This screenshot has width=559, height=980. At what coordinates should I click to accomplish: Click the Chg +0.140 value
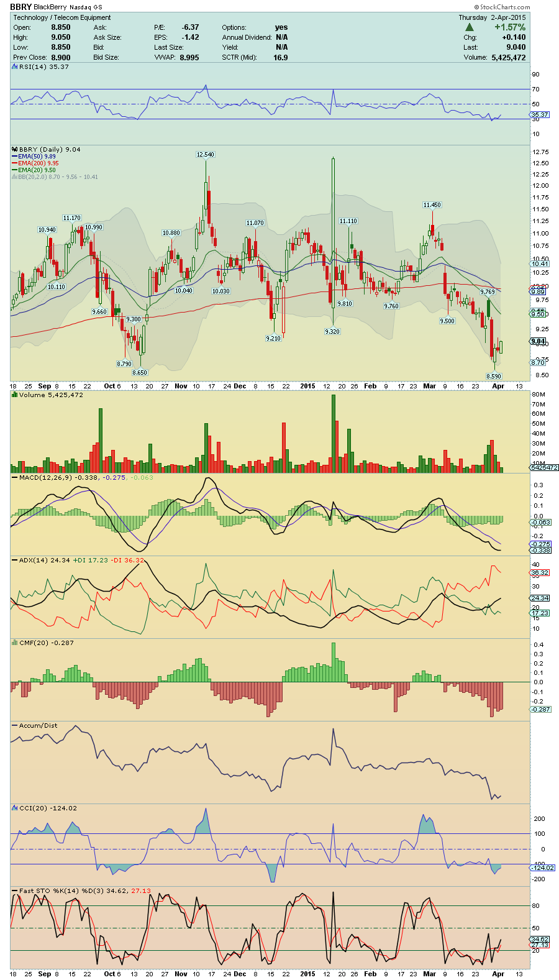click(514, 37)
